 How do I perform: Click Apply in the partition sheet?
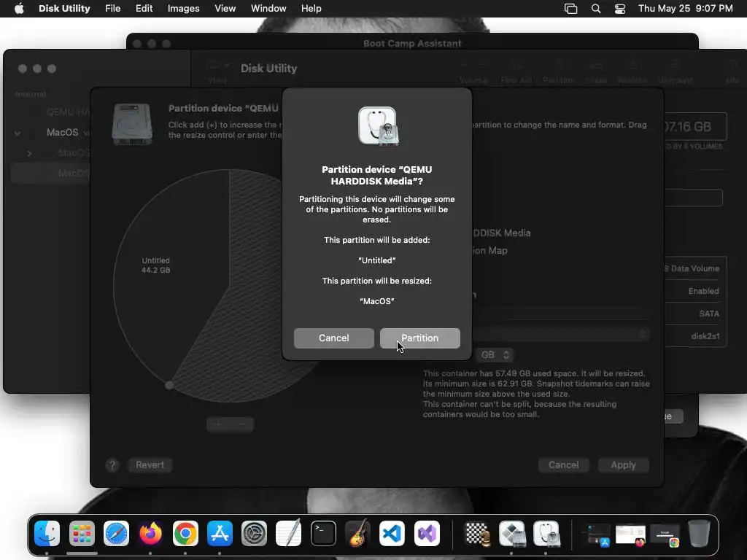tap(623, 464)
